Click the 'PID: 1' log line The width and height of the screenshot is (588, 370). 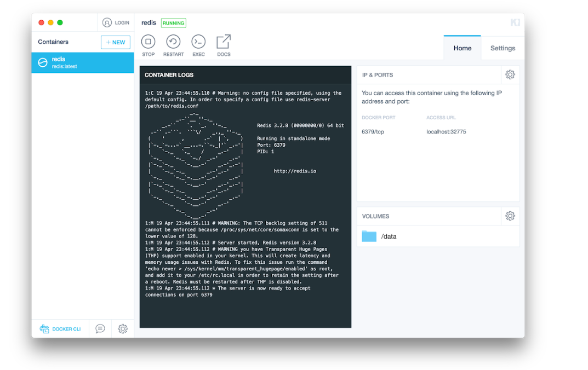(x=265, y=152)
